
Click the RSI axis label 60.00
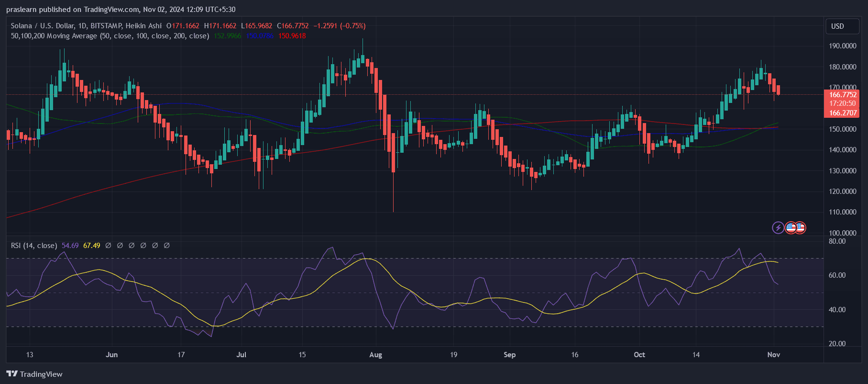[x=837, y=275]
